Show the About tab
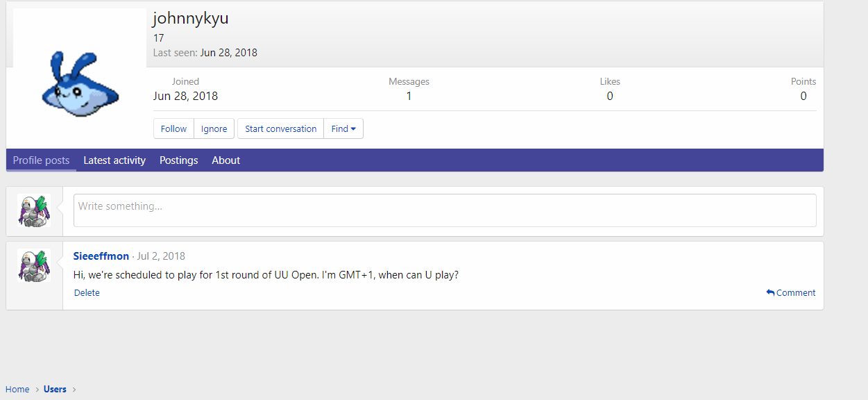Screen dimensions: 868x400 click(226, 160)
